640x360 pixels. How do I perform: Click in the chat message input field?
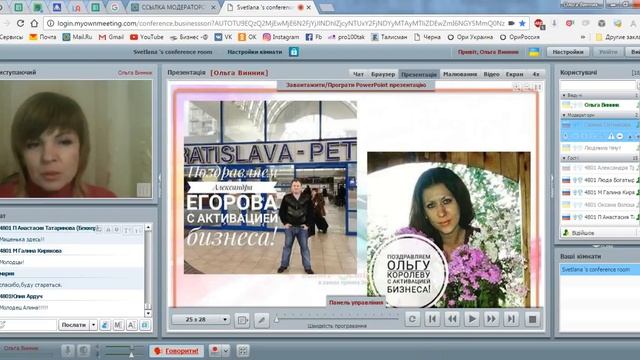coord(28,325)
